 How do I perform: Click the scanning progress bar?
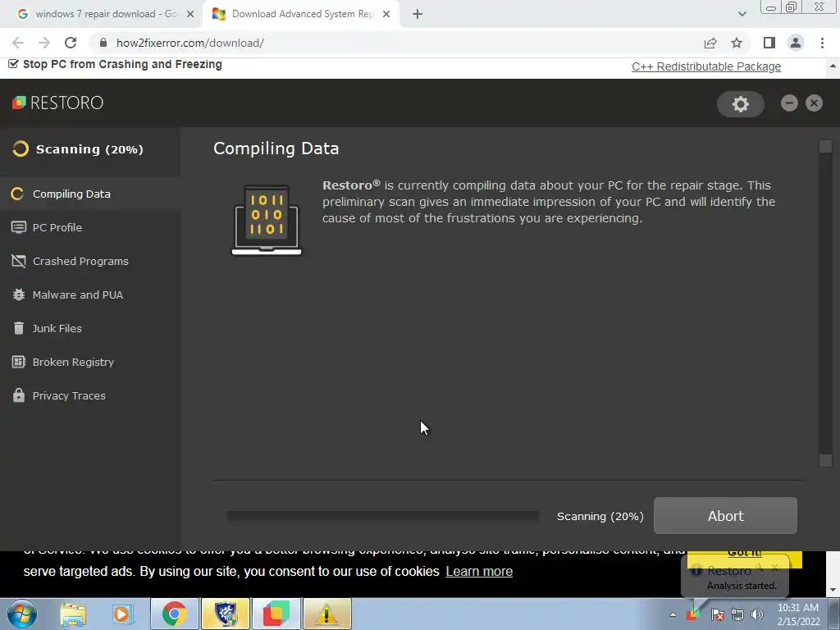(382, 515)
